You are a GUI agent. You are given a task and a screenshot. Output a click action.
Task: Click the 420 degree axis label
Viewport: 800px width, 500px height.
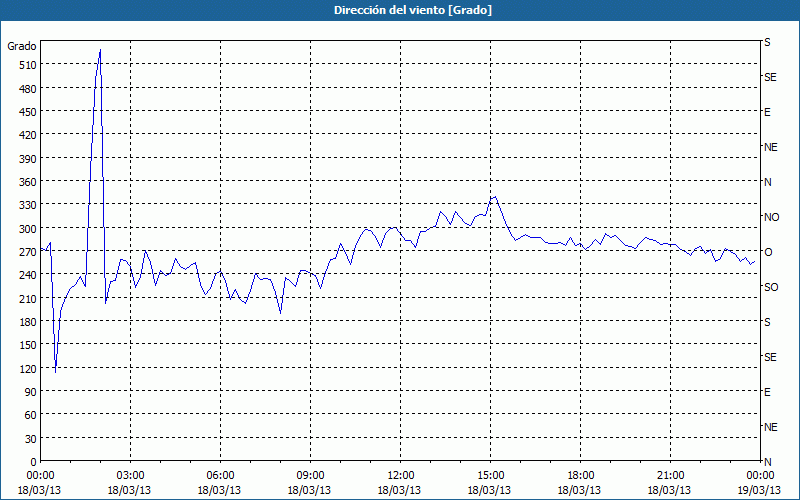[x=28, y=135]
